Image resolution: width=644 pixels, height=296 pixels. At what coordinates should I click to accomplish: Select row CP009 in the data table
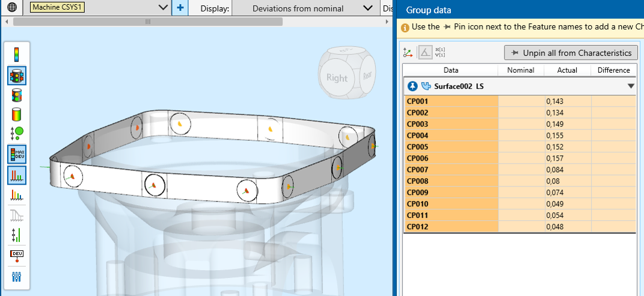coord(520,193)
